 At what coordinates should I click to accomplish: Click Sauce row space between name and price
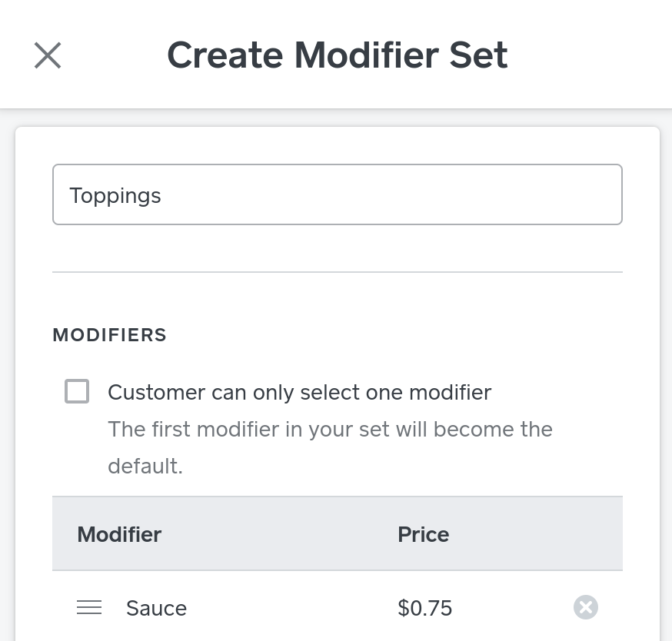pos(292,609)
